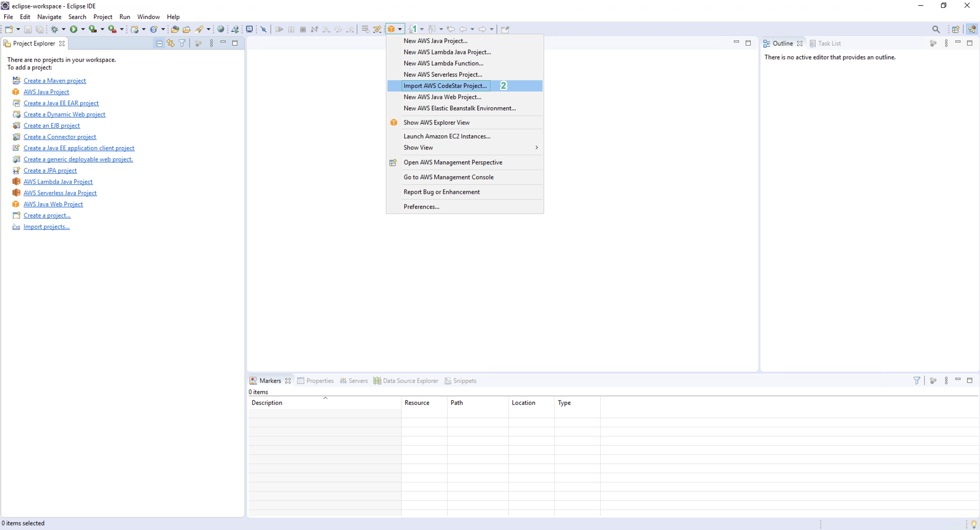Open the External Tools dropdown arrow
Screen dimensions: 980x530
pos(121,29)
